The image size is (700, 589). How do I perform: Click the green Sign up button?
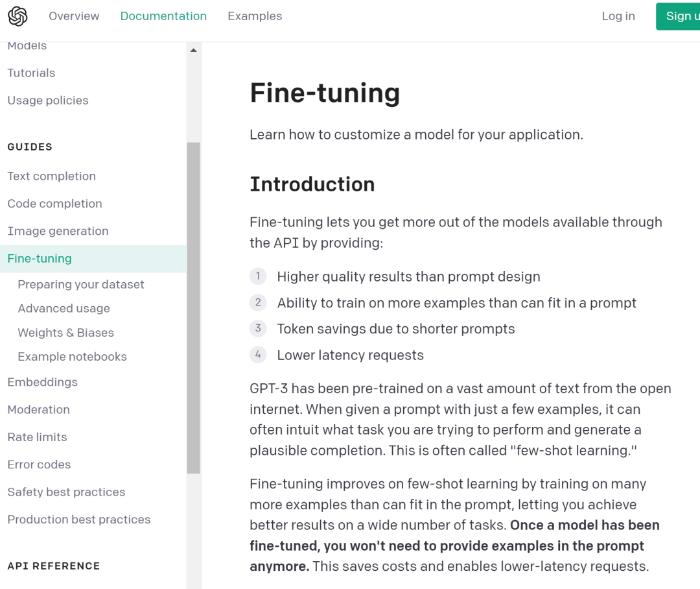(678, 16)
